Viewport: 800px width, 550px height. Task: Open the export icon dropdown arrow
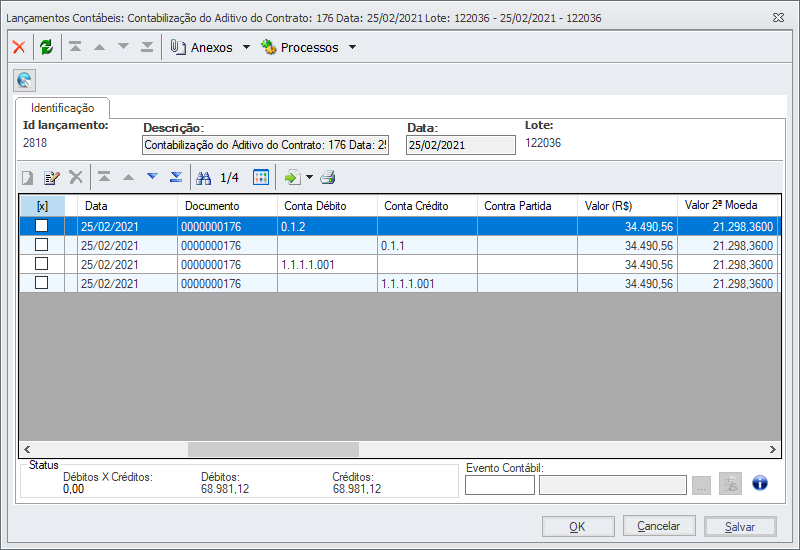(x=309, y=178)
